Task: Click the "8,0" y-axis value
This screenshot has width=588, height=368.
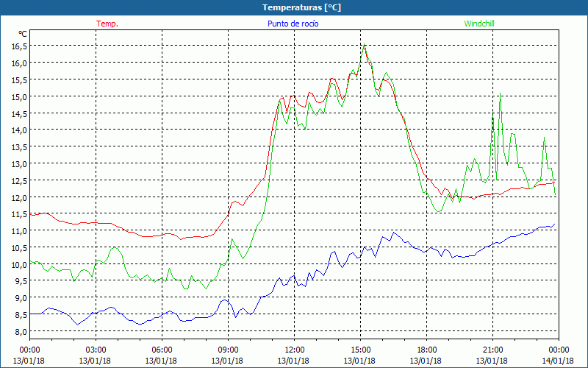Action: (x=21, y=332)
